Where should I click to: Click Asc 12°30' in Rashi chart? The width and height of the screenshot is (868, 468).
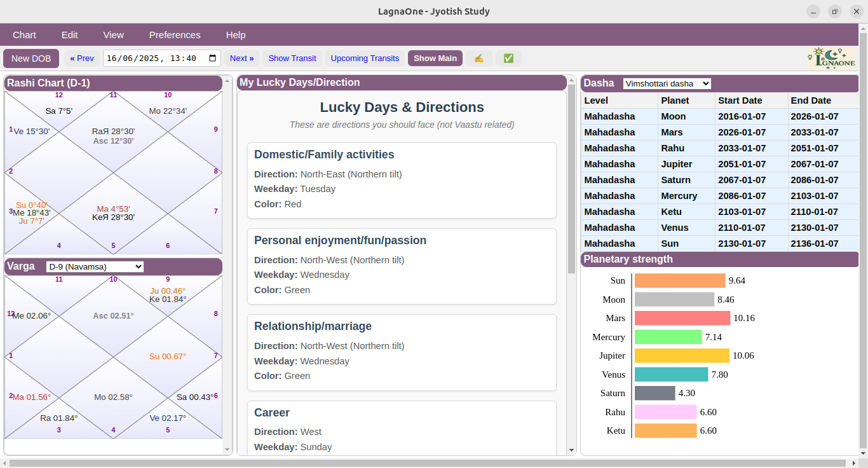113,141
